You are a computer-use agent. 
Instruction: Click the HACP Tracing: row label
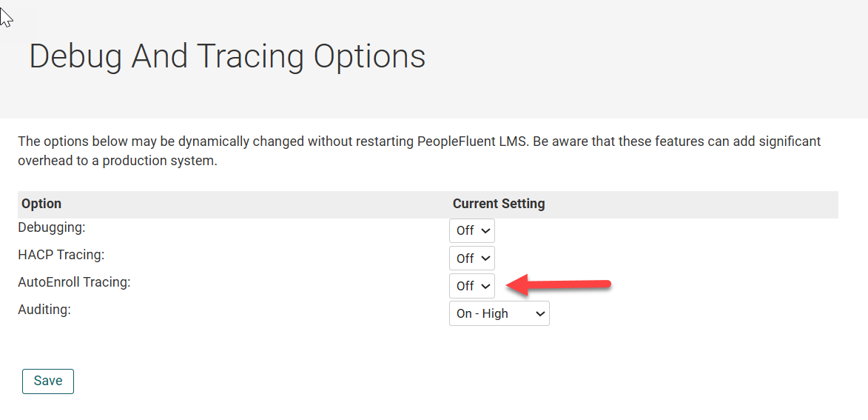click(61, 255)
